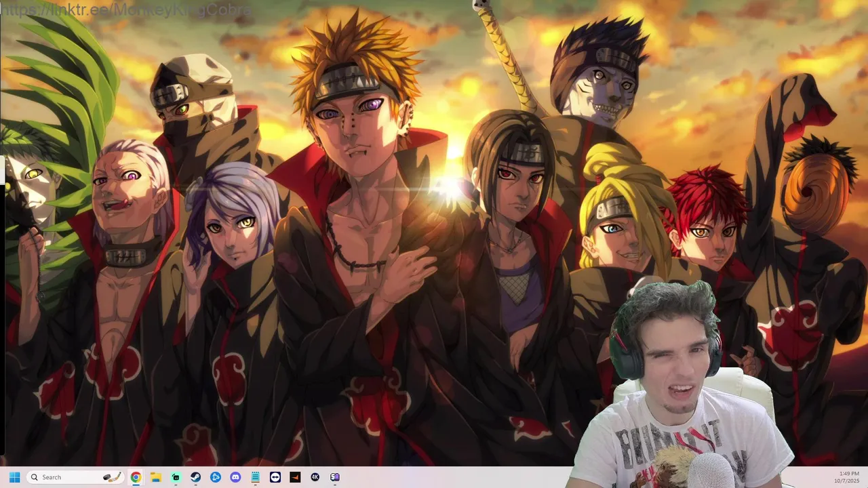Click the taskbar Search box
868x488 pixels.
pyautogui.click(x=75, y=477)
